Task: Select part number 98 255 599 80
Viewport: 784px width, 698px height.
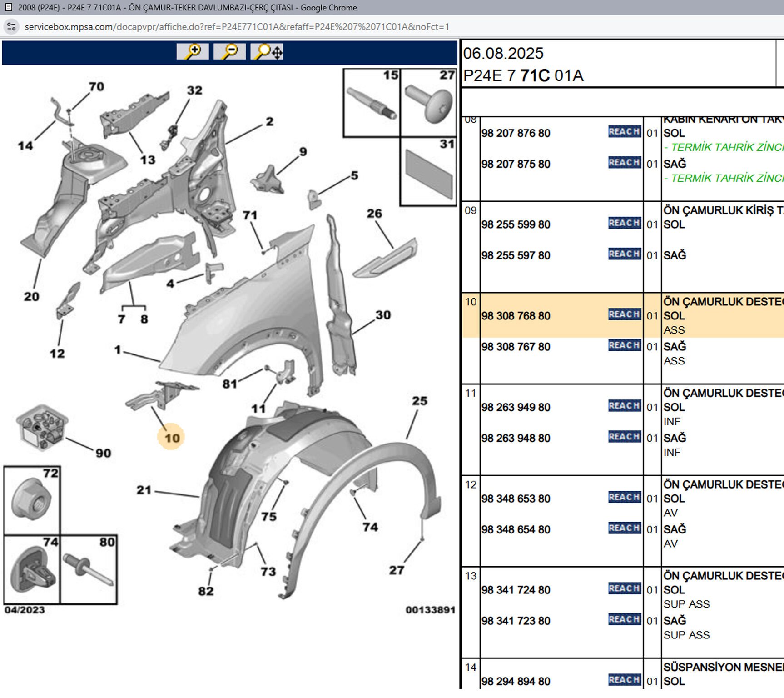Action: click(516, 224)
